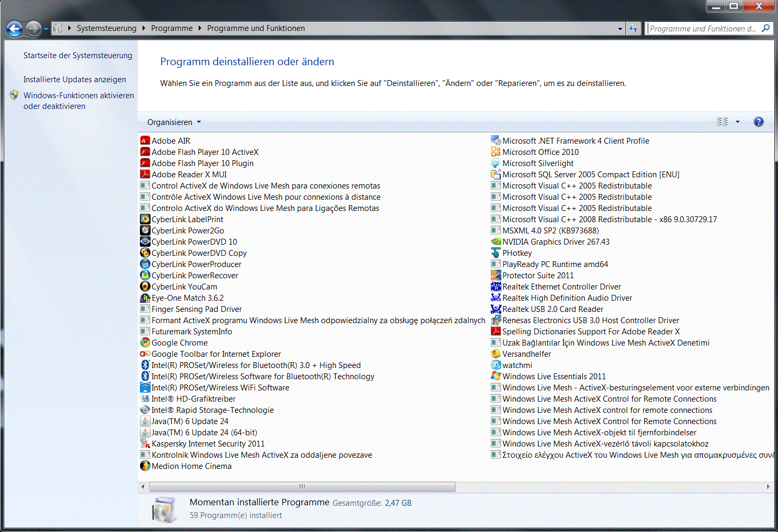Select the Versandhelfer icon

pyautogui.click(x=496, y=354)
